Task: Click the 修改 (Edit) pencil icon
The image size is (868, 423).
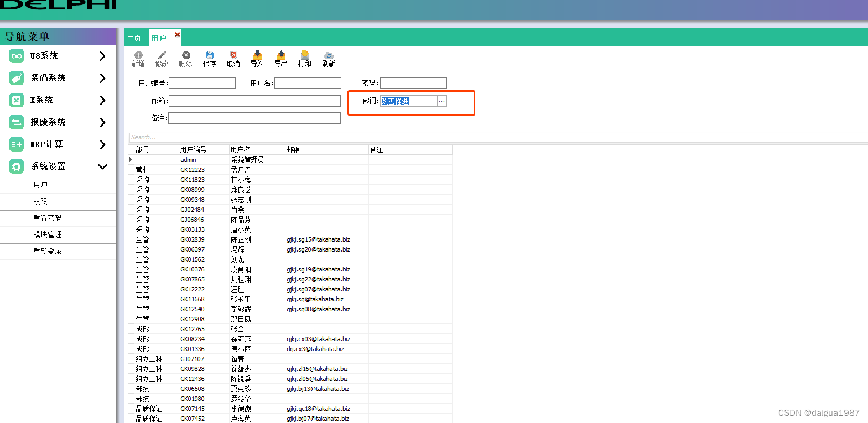Action: (162, 55)
